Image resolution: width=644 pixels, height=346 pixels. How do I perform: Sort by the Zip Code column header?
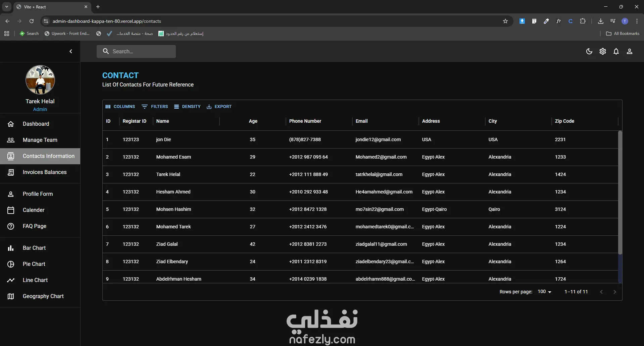[x=564, y=121]
